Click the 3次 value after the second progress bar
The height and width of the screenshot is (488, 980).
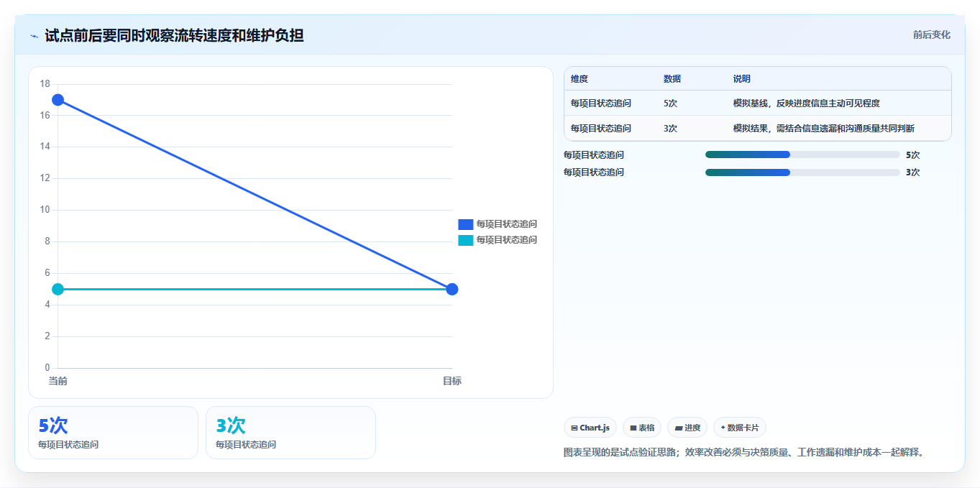coord(913,172)
